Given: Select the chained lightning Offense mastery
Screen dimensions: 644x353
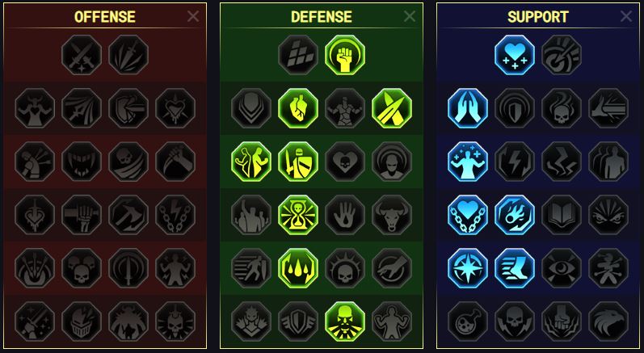Looking at the screenshot, I should [x=175, y=215].
